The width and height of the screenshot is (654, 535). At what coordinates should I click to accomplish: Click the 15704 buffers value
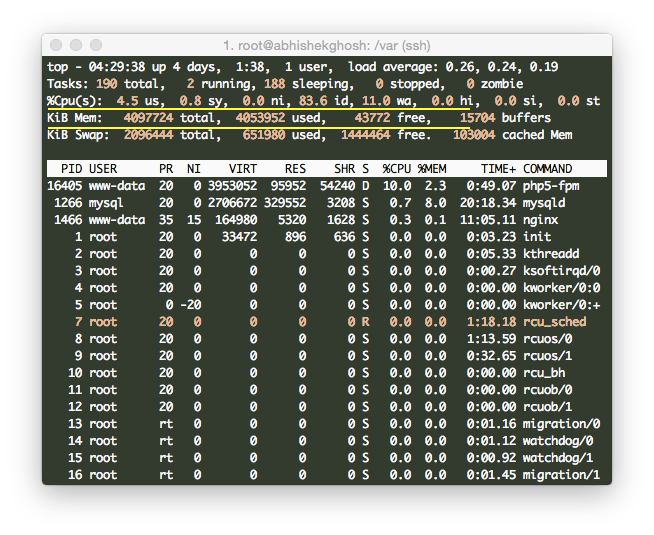click(x=478, y=118)
